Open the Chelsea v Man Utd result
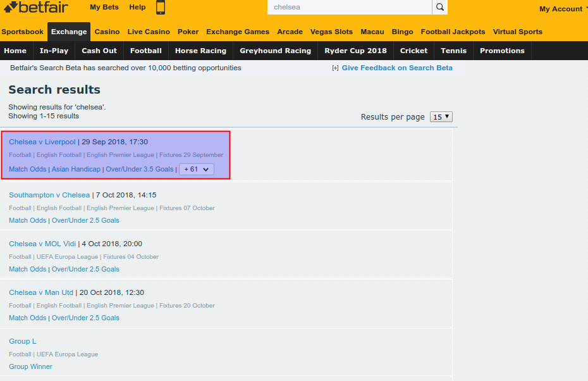 click(41, 293)
